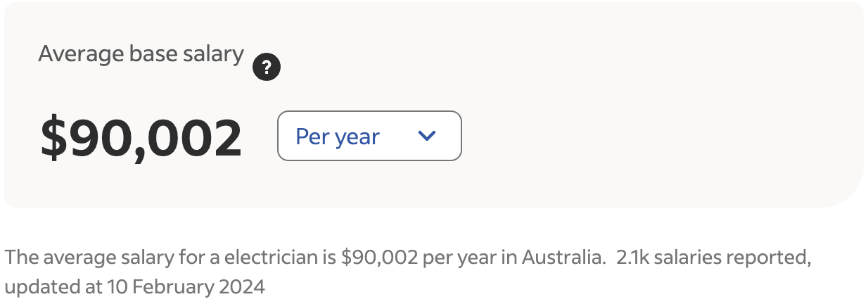Viewport: 868px width, 304px height.
Task: Open the Per year pay period dropdown
Action: tap(369, 136)
